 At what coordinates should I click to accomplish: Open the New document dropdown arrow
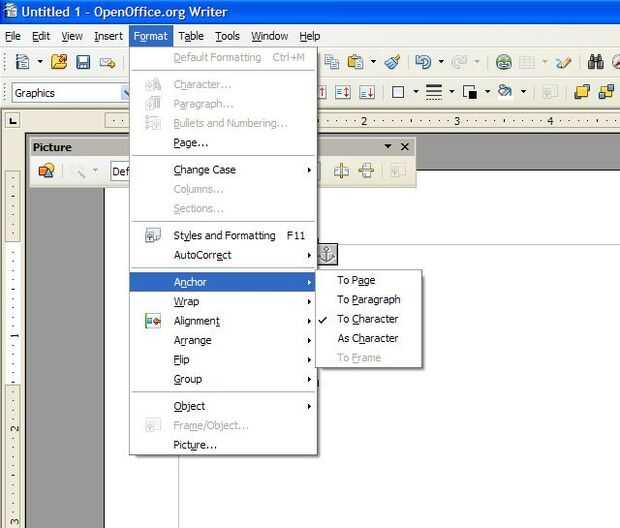(x=40, y=62)
